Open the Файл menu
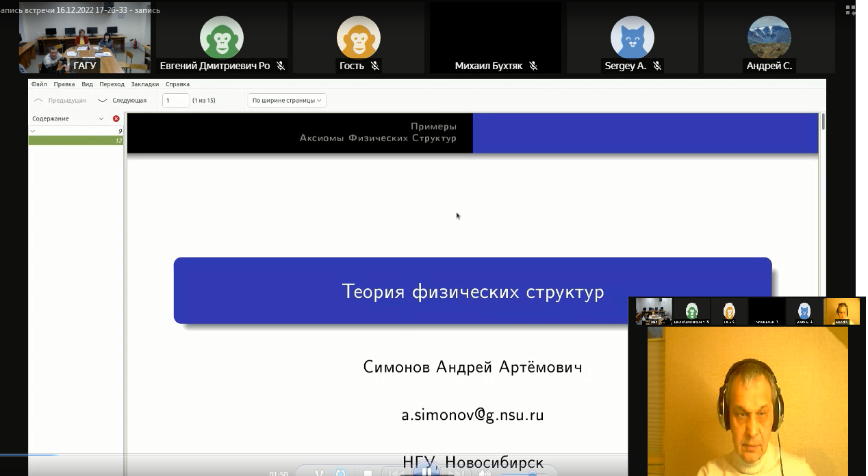 [39, 84]
